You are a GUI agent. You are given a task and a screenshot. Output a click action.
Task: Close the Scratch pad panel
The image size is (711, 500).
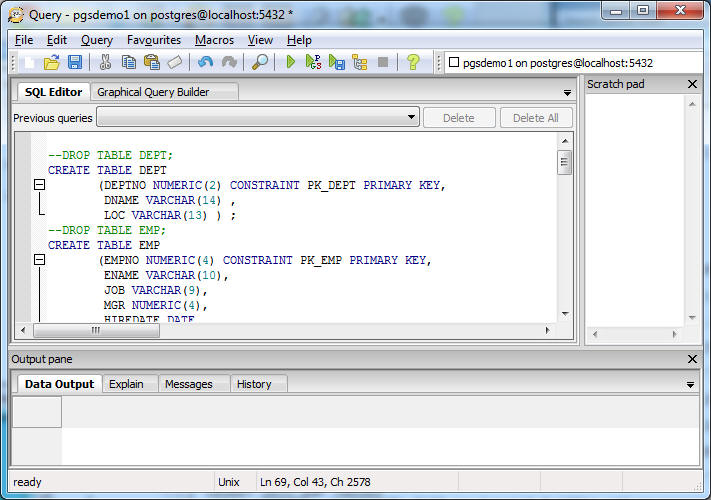pyautogui.click(x=692, y=84)
